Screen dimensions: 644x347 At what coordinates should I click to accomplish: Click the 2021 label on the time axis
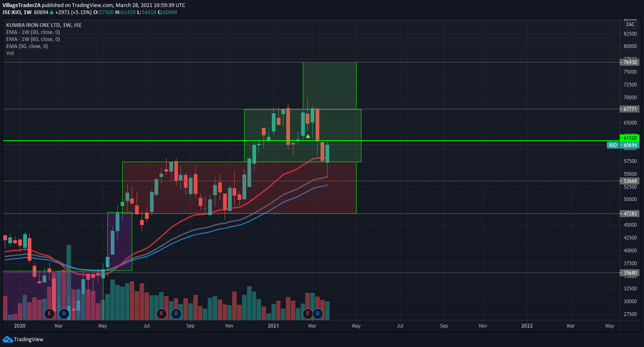(273, 326)
